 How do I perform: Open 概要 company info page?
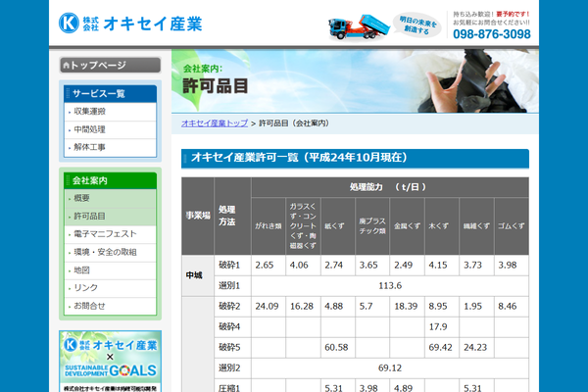(110, 198)
